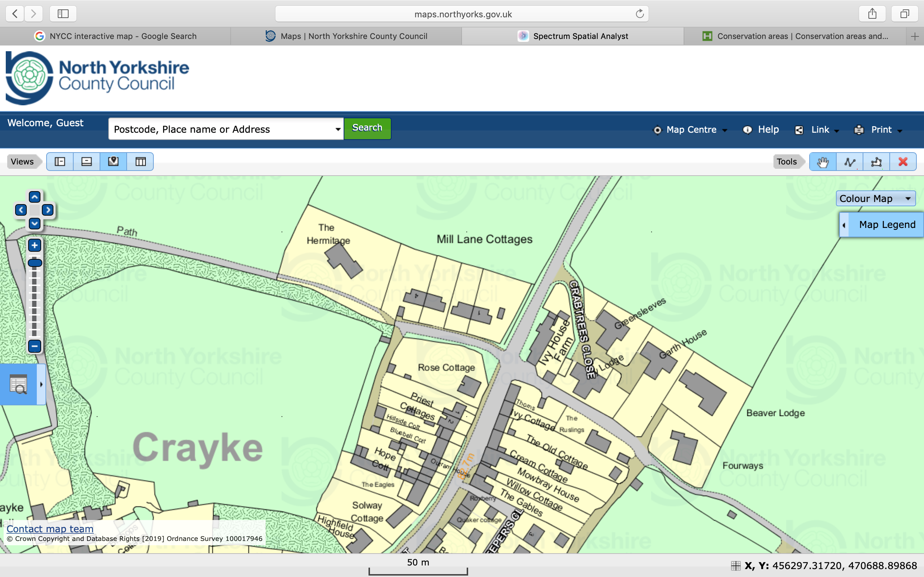
Task: Pan the map right with arrow
Action: coord(48,210)
